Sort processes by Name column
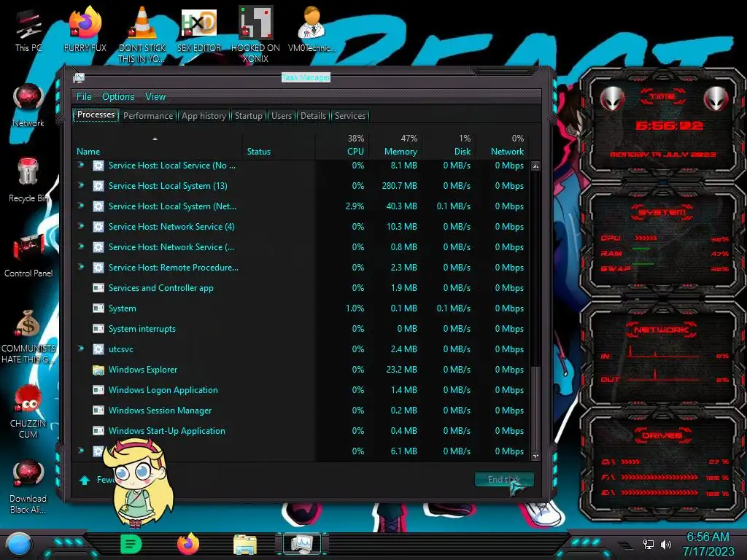 [x=158, y=146]
